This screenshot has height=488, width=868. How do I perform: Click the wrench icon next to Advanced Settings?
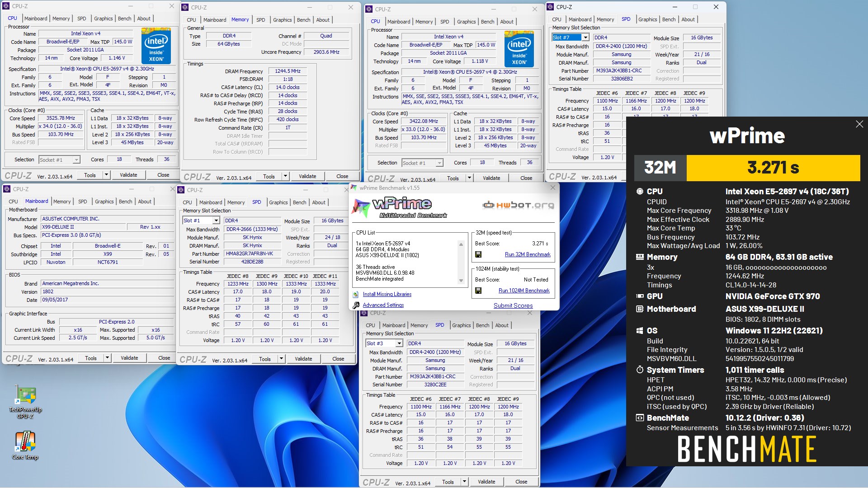coord(356,305)
